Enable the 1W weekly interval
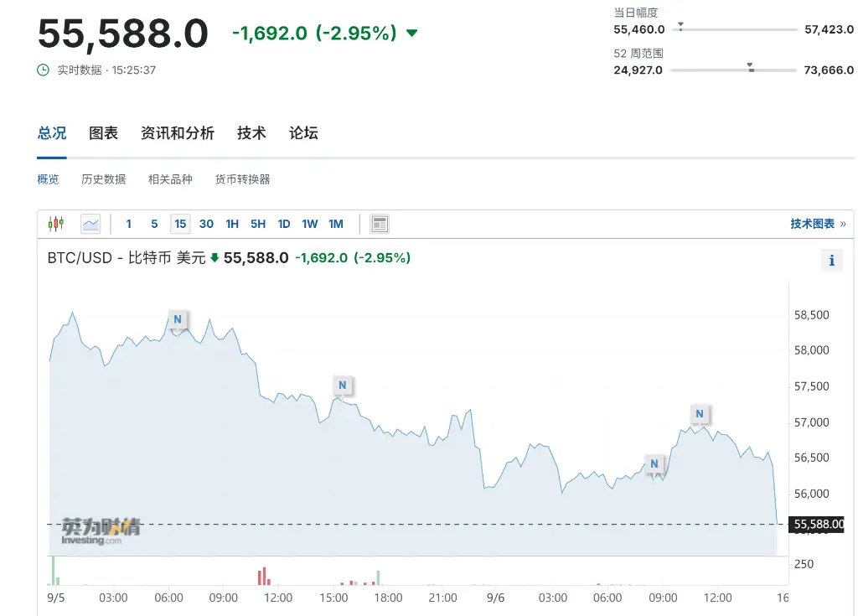This screenshot has width=858, height=616. point(309,224)
